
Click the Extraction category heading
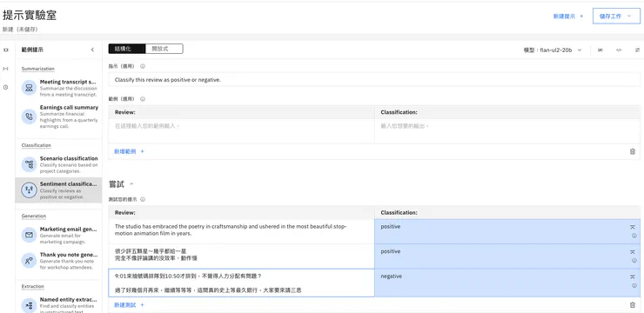point(33,287)
